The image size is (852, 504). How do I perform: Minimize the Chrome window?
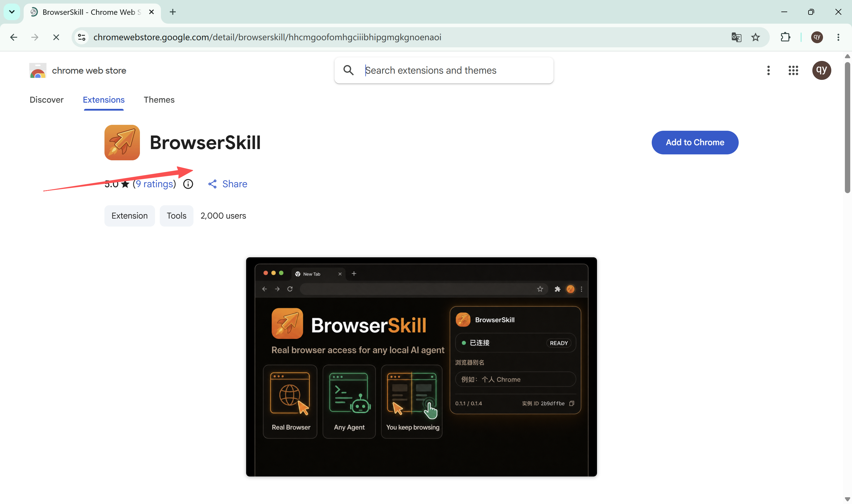click(784, 12)
